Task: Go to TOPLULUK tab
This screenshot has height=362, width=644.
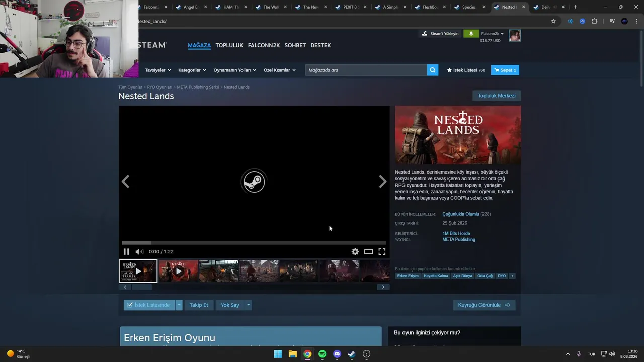Action: pyautogui.click(x=229, y=45)
